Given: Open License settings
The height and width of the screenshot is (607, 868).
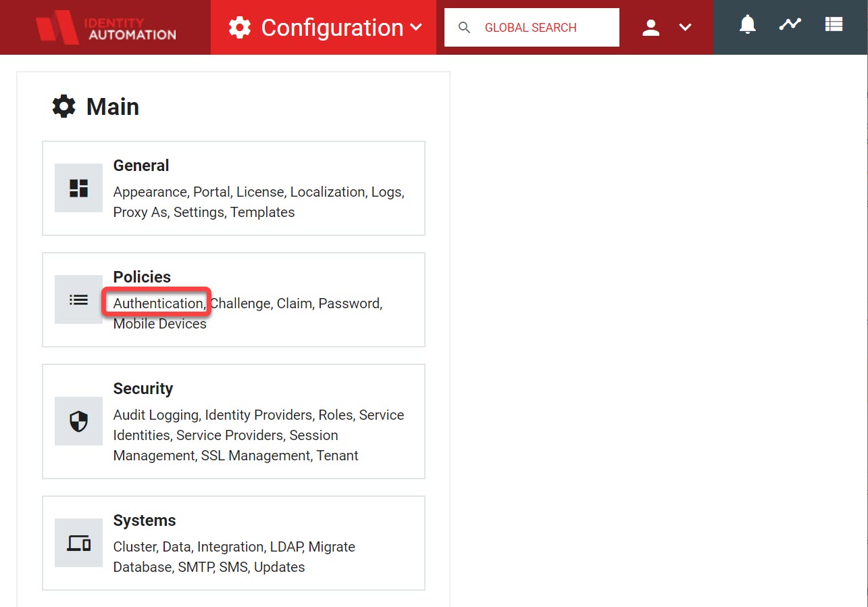Looking at the screenshot, I should pyautogui.click(x=259, y=192).
